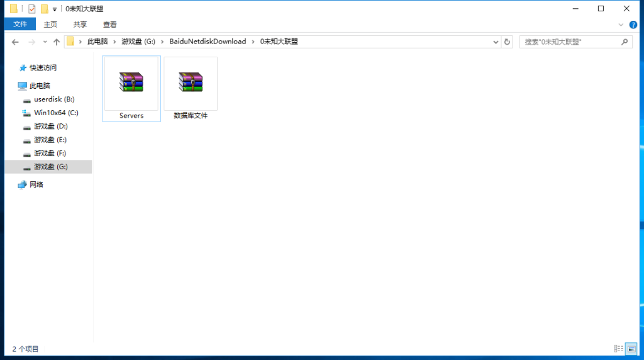Maximize the explorer window
Screen dimensions: 644x360
point(601,9)
